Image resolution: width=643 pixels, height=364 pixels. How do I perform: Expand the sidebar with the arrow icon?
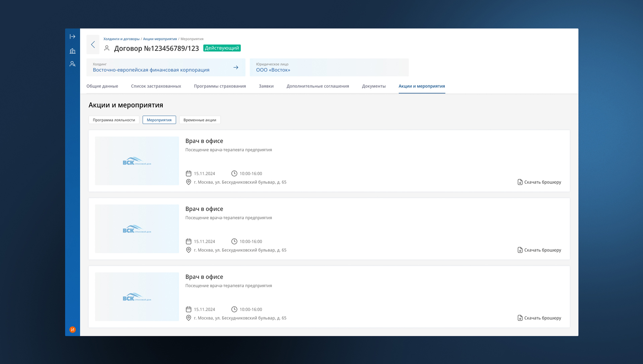(x=72, y=37)
